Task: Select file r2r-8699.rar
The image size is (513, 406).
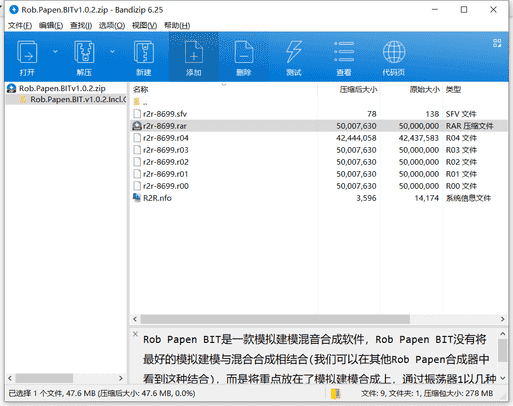Action: tap(165, 126)
